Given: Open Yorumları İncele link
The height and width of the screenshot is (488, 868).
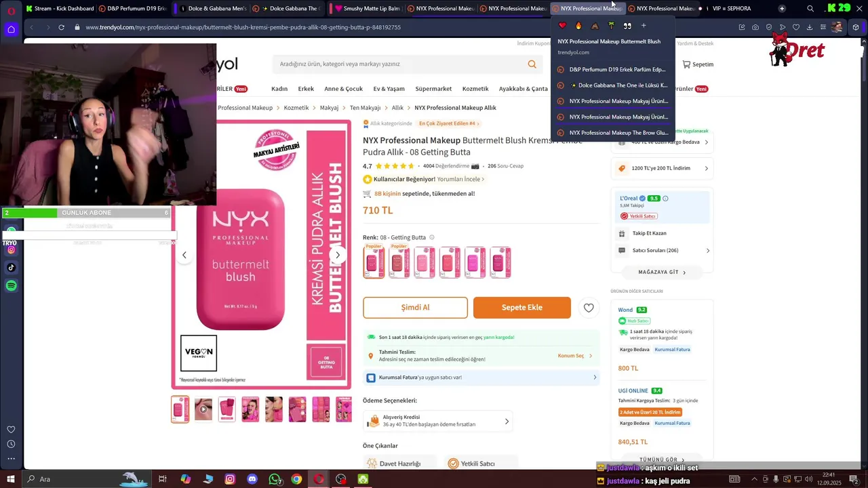Looking at the screenshot, I should [460, 180].
